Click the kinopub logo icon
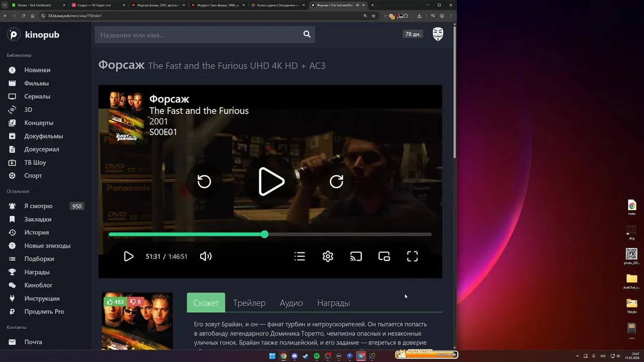 tap(14, 35)
